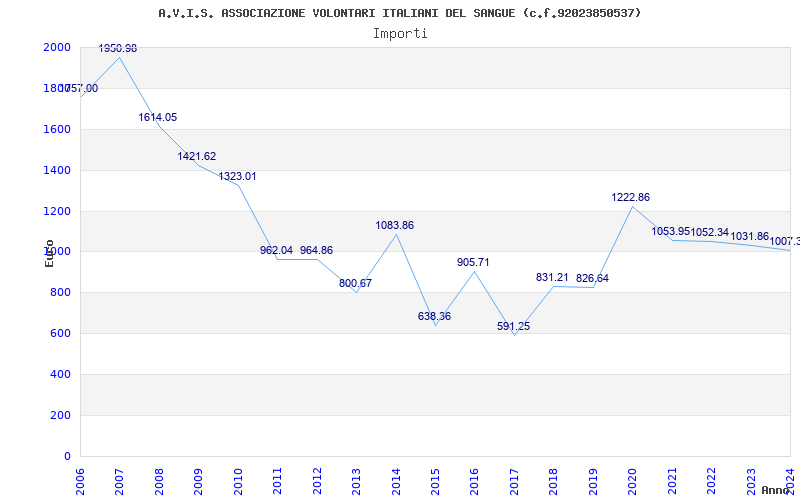Click the y-axis value 400
Screen dimensions: 800x500
pyautogui.click(x=60, y=374)
